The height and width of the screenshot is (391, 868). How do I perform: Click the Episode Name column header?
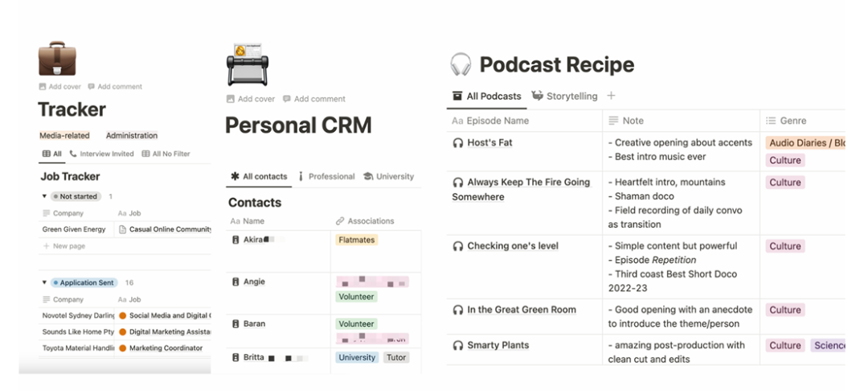pyautogui.click(x=490, y=121)
